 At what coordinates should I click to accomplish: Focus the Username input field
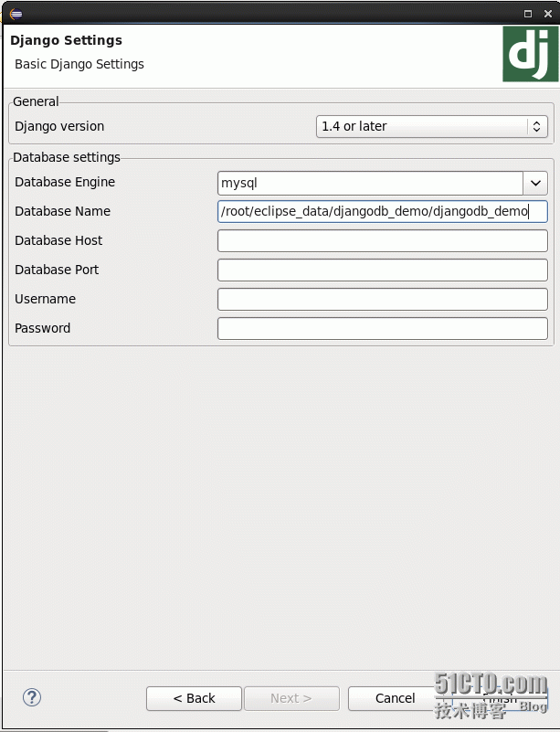[382, 299]
